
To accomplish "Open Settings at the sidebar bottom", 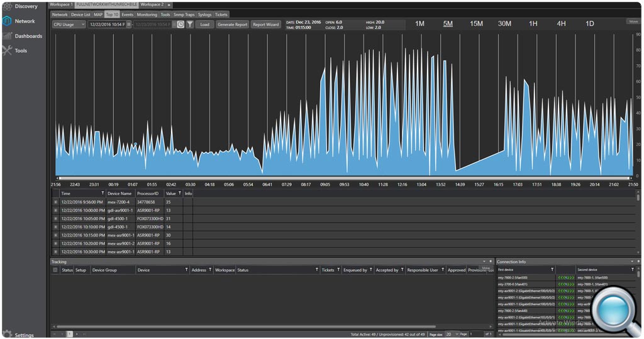I will 18,335.
